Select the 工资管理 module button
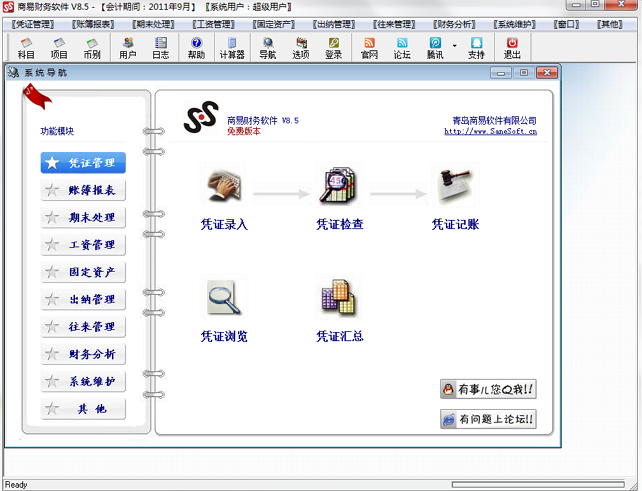642x491 pixels. [x=83, y=245]
